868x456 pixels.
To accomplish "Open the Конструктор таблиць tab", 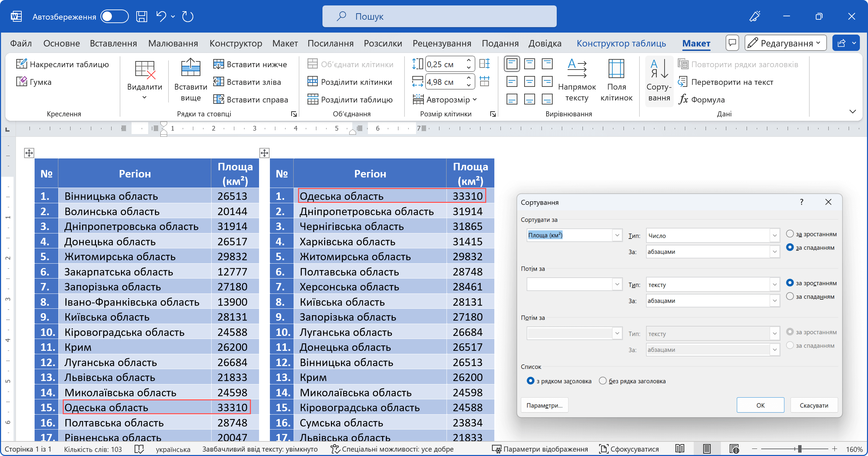I will click(x=621, y=43).
